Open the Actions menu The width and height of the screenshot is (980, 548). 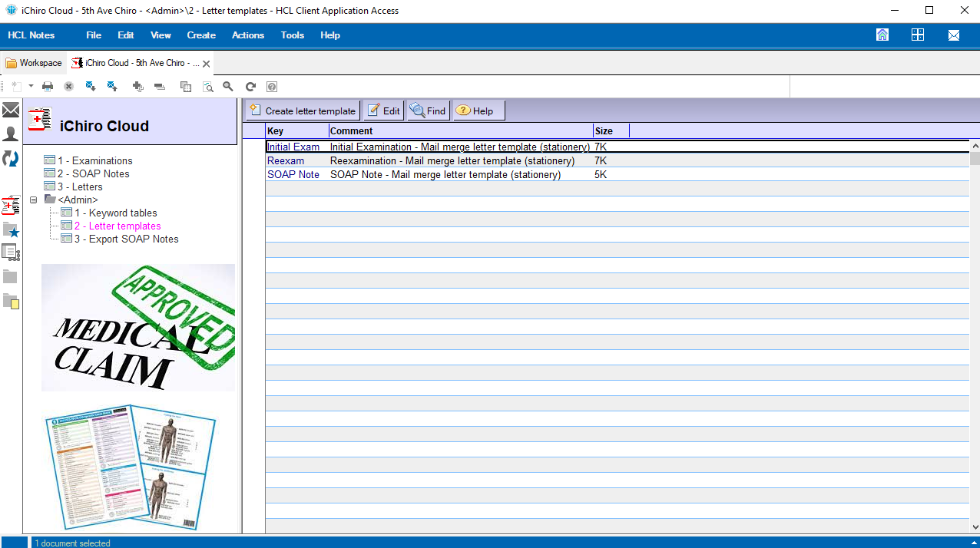pyautogui.click(x=247, y=35)
